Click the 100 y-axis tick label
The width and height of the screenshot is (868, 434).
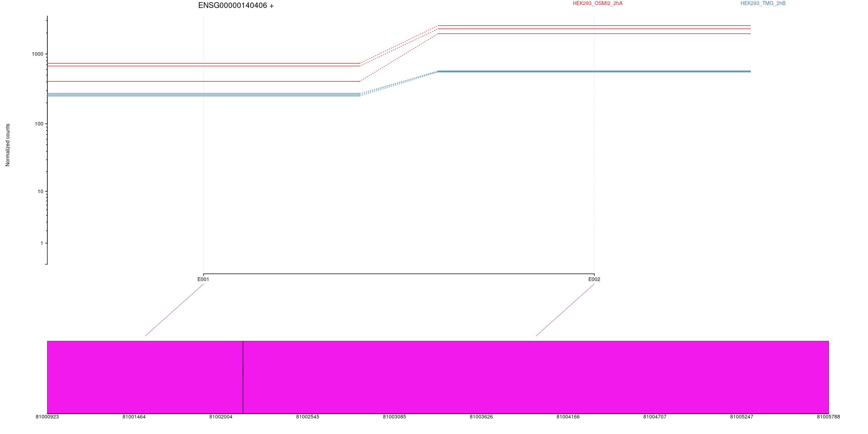[x=39, y=124]
